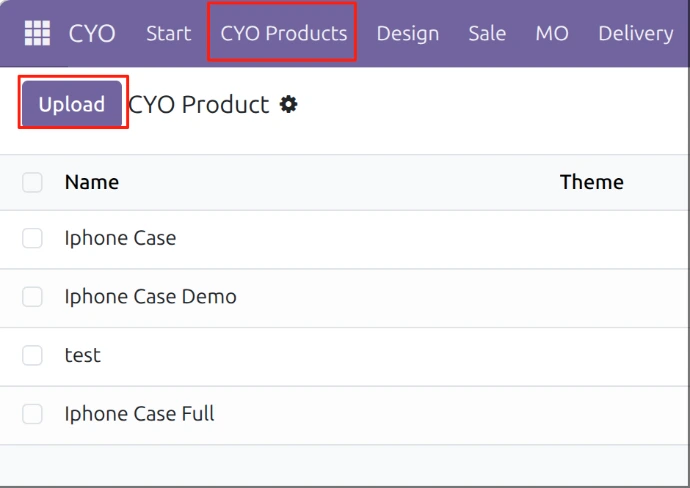690x488 pixels.
Task: Open the Delivery menu
Action: click(635, 33)
